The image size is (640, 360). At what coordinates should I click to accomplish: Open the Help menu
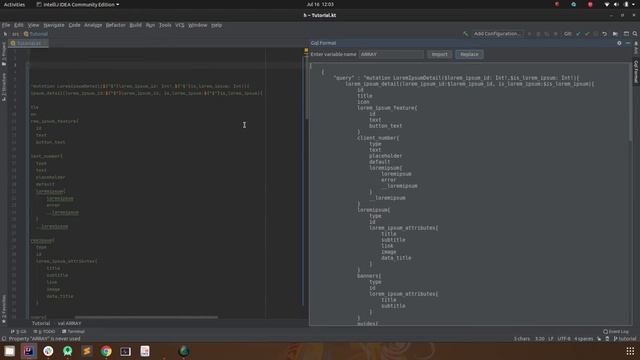point(216,25)
